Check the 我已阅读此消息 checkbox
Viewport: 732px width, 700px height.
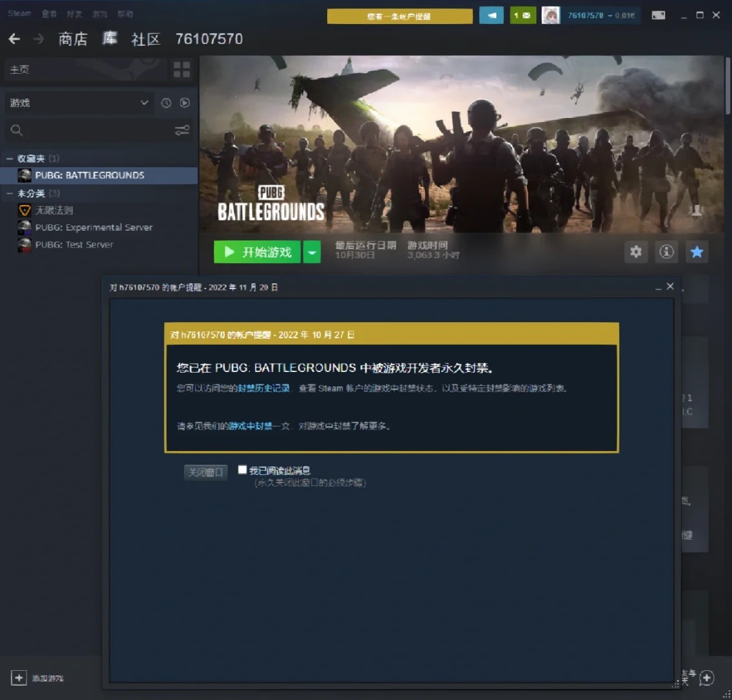[x=242, y=470]
